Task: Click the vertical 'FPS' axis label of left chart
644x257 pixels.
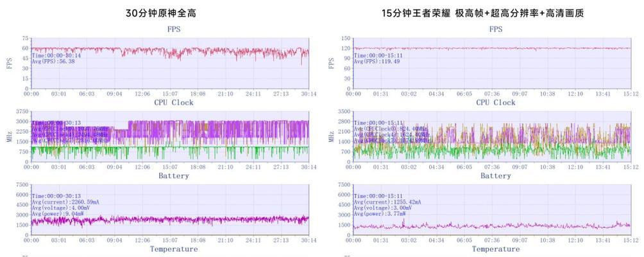Action: 10,64
